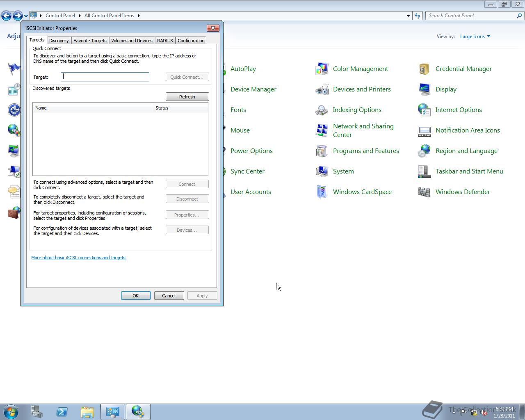This screenshot has width=525, height=420.
Task: Click the taskbar clock and date
Action: [504, 412]
